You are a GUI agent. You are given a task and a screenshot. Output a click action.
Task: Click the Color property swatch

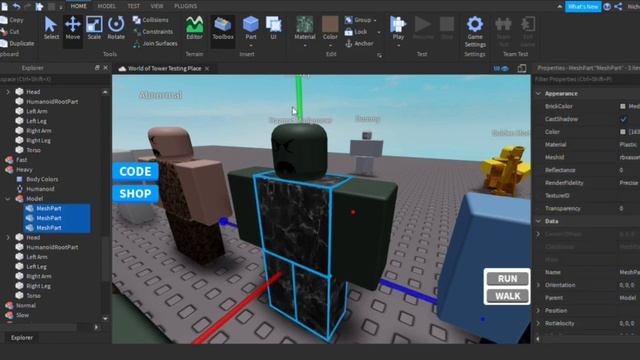[622, 132]
